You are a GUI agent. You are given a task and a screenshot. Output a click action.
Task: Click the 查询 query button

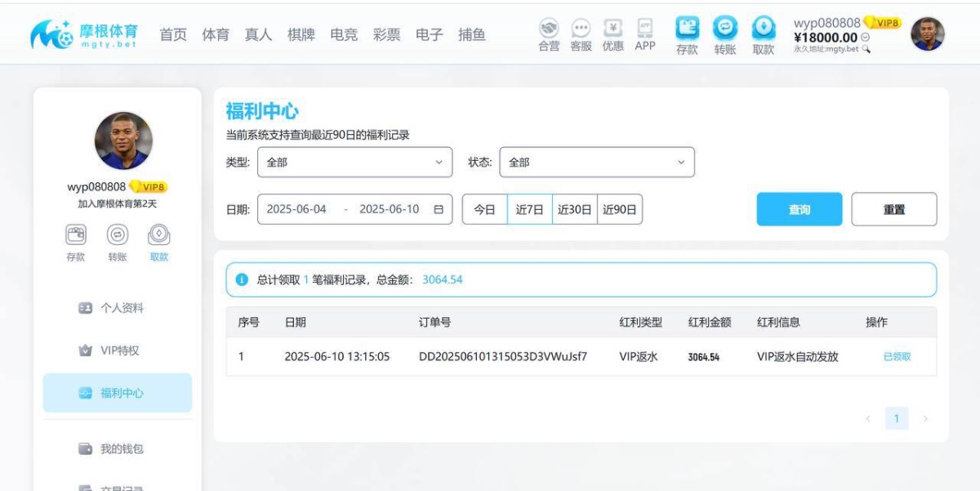pos(799,209)
